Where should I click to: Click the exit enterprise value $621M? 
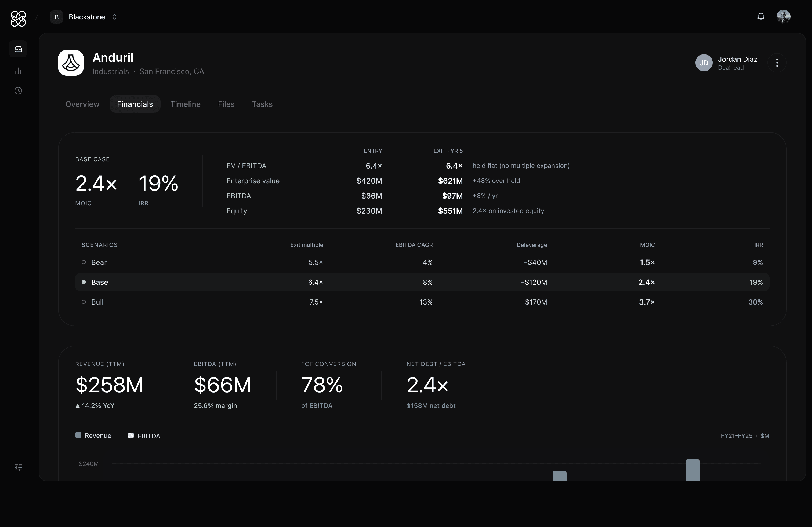(450, 181)
